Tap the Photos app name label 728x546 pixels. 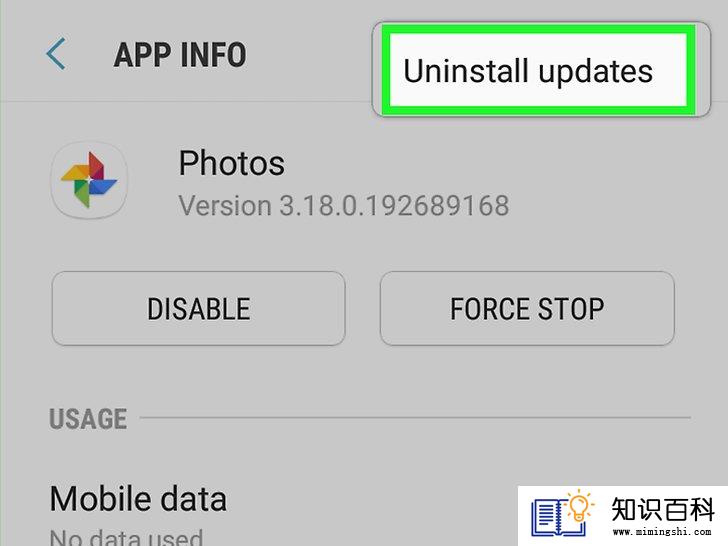[232, 163]
